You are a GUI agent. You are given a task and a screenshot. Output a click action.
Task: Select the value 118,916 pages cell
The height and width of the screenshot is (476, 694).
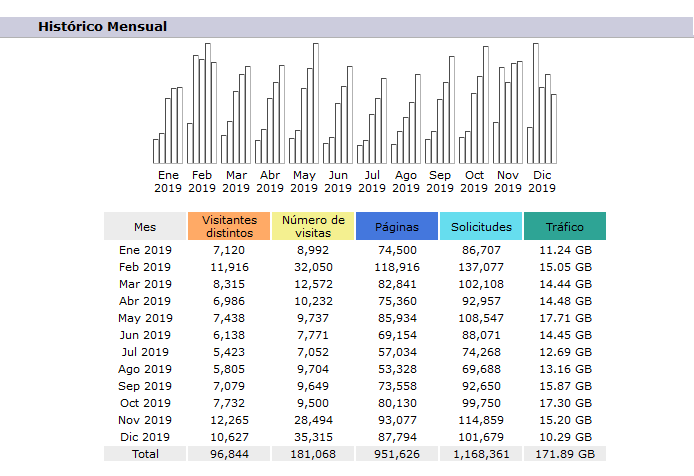tap(397, 267)
